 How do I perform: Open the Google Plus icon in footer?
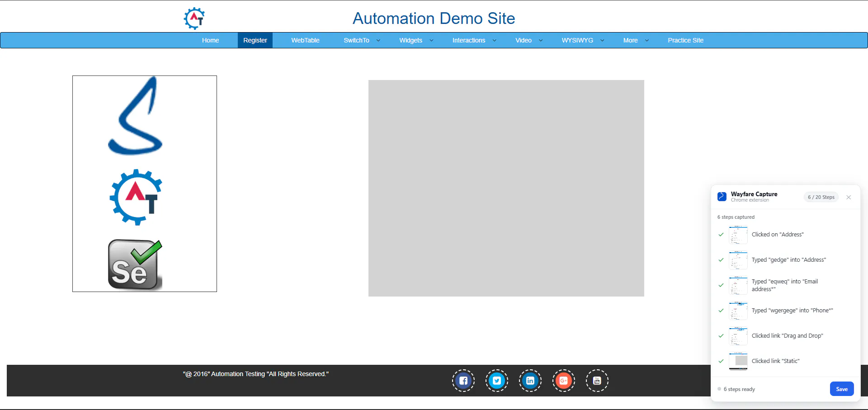pos(564,381)
